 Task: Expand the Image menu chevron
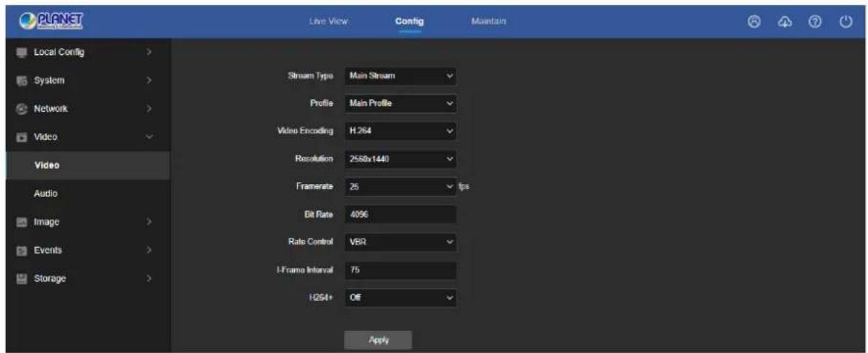pos(149,222)
